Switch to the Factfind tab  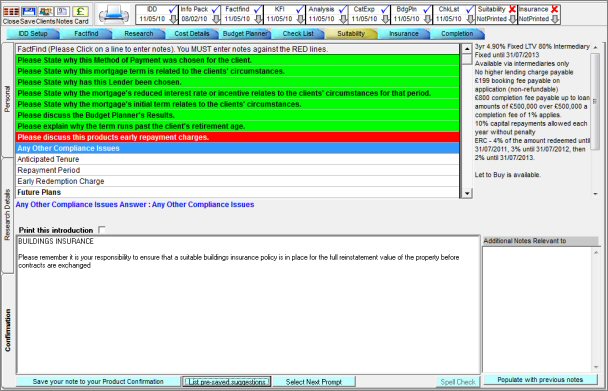(86, 34)
